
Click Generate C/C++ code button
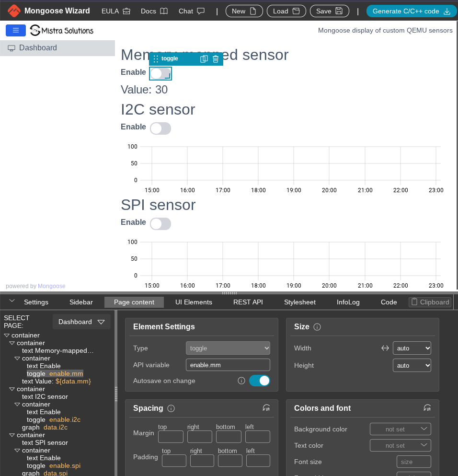pyautogui.click(x=412, y=11)
